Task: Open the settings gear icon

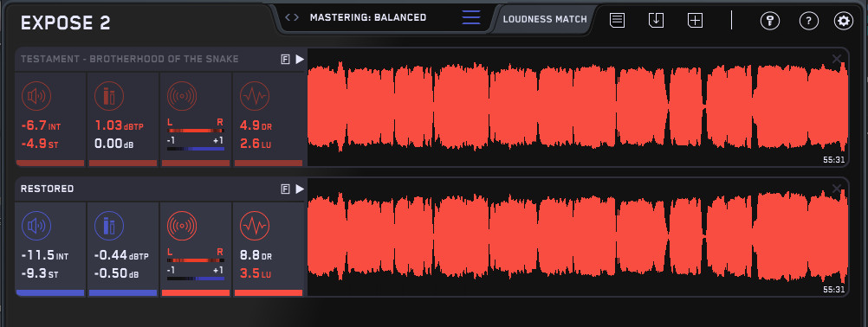Action: (x=843, y=21)
